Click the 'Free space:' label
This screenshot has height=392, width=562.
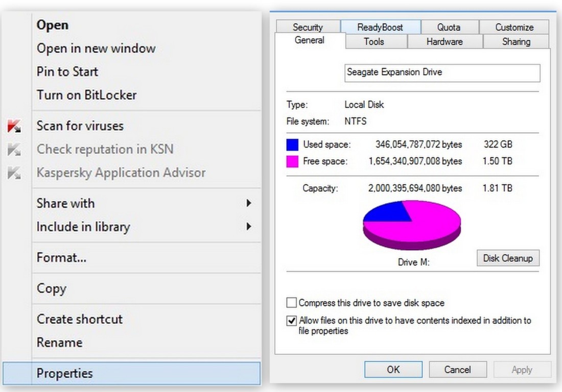click(325, 161)
